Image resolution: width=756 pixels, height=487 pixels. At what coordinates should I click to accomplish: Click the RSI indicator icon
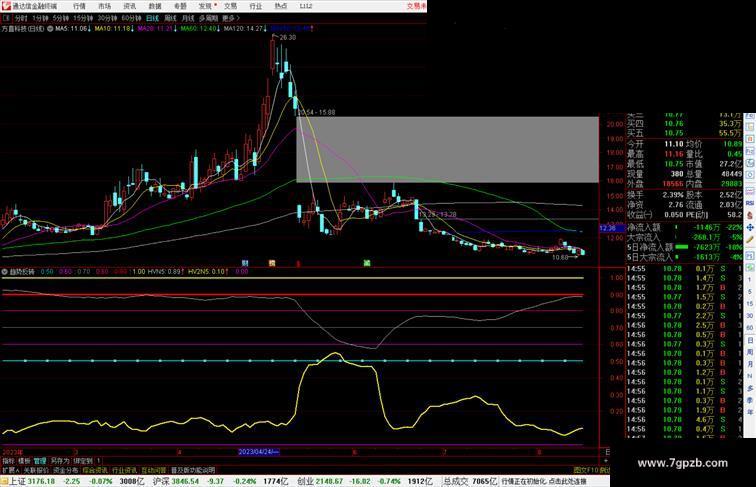pos(750,203)
